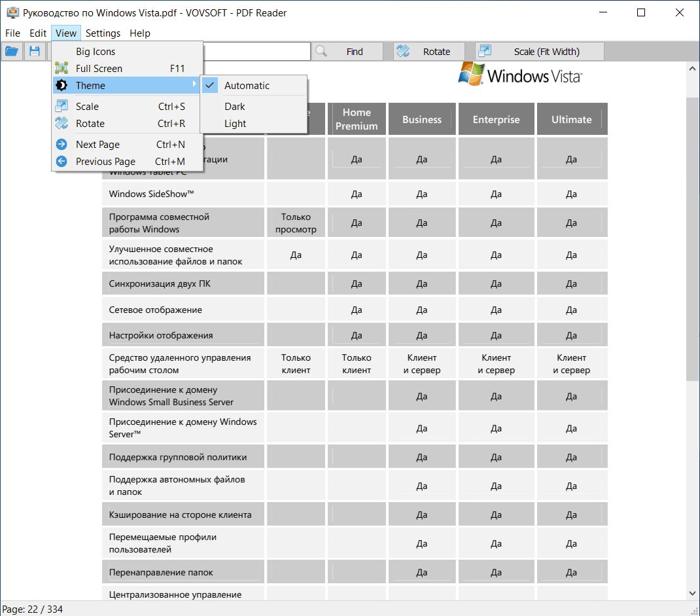Image resolution: width=700 pixels, height=616 pixels.
Task: Click the Scale icon in the View menu
Action: pos(61,106)
